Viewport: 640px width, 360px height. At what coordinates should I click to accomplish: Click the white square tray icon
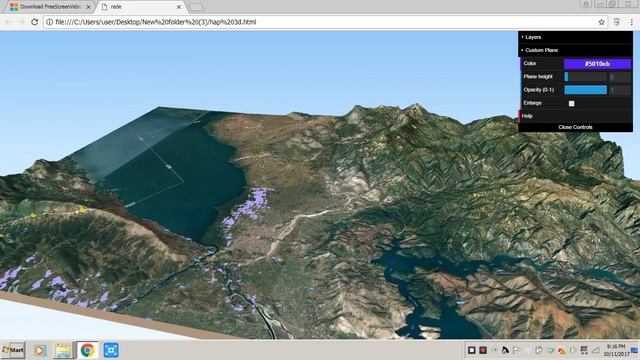click(x=471, y=350)
